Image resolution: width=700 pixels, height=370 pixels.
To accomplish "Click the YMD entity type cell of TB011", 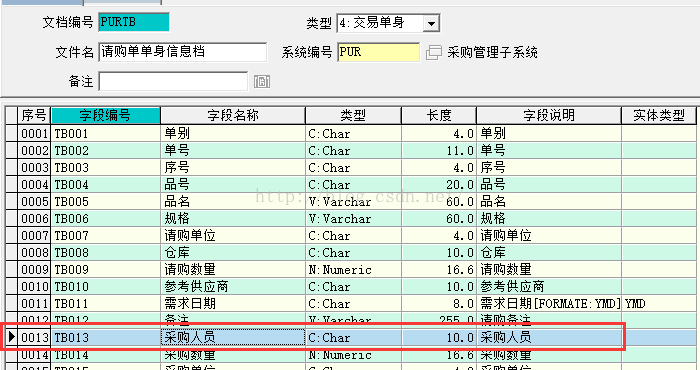I will [x=658, y=303].
